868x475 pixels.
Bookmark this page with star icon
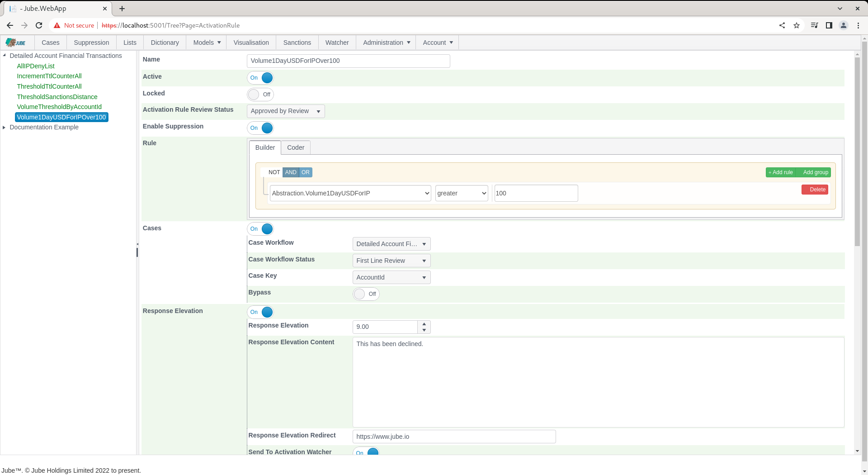point(797,25)
